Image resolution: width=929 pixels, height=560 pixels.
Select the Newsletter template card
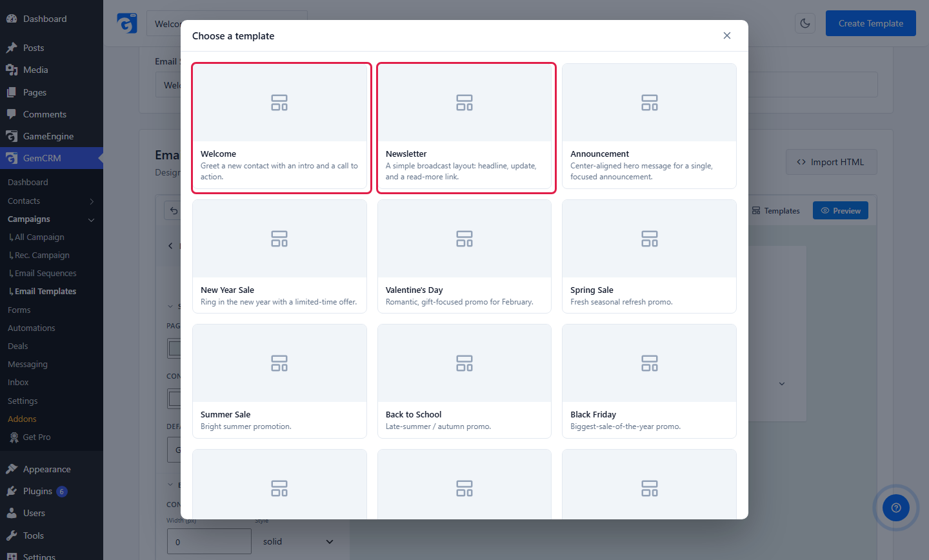tap(464, 126)
